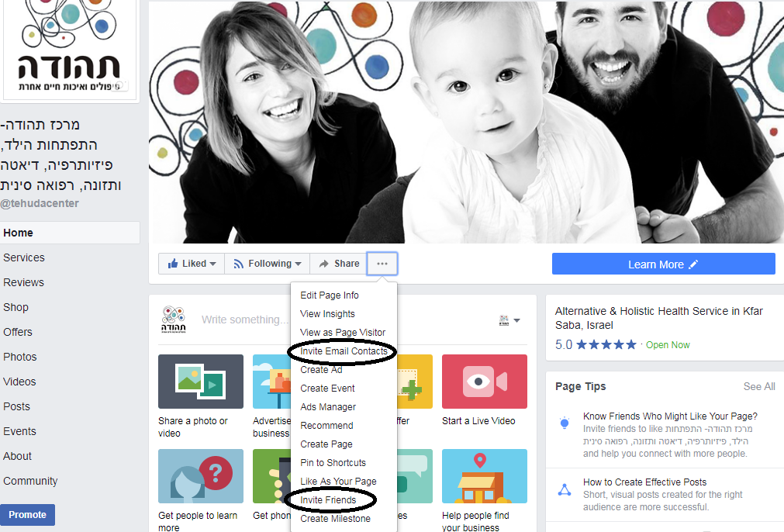
Task: Click the Help people find your business icon
Action: (484, 476)
